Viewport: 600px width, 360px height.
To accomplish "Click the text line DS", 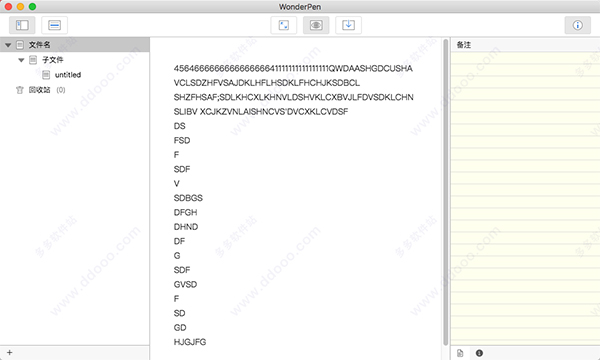I will tap(179, 126).
